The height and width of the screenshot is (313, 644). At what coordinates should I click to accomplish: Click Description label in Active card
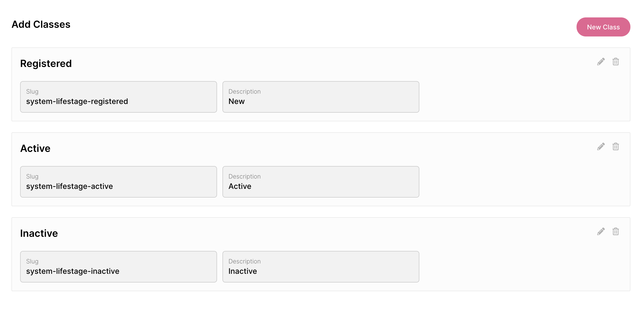(244, 177)
